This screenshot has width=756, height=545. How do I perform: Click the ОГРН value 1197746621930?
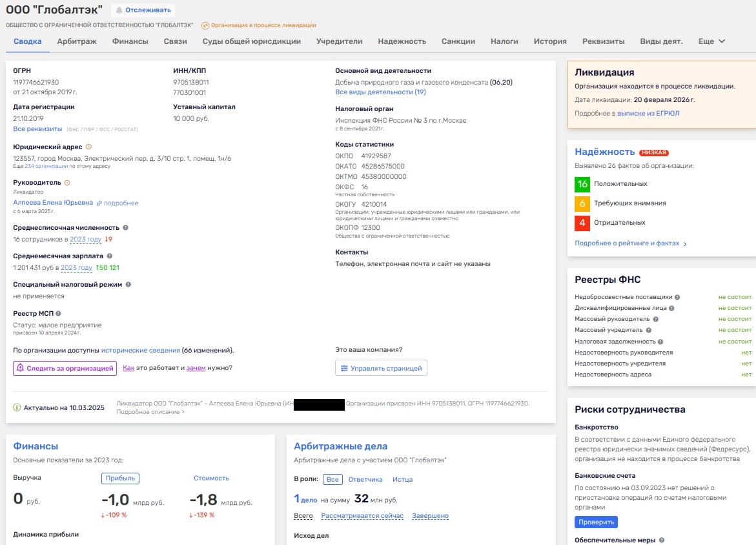pyautogui.click(x=36, y=83)
